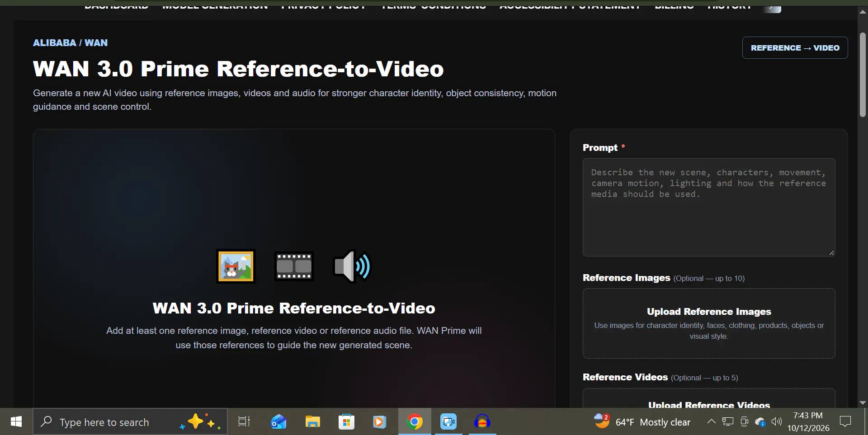Click the REFERENCE → VIDEO badge button
This screenshot has width=868, height=435.
(795, 47)
